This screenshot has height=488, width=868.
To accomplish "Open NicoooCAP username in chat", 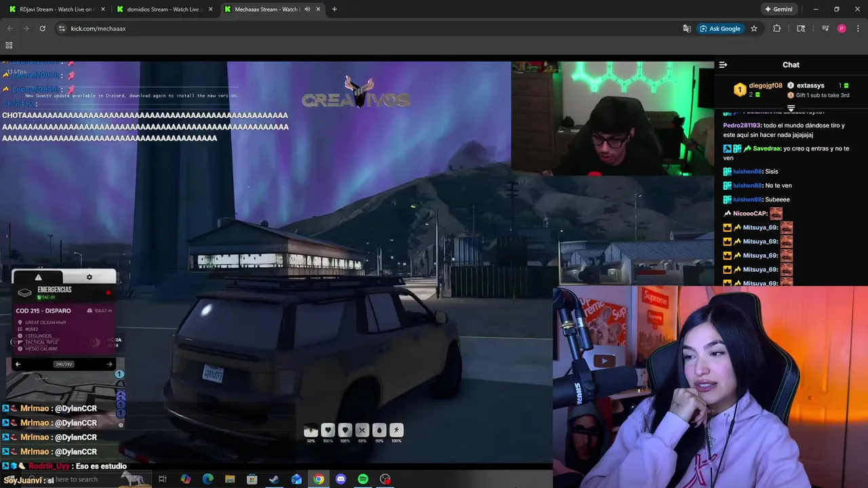I will [750, 213].
